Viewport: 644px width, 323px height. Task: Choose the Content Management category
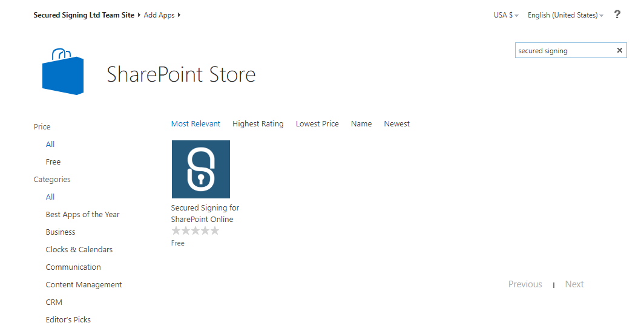(x=84, y=285)
